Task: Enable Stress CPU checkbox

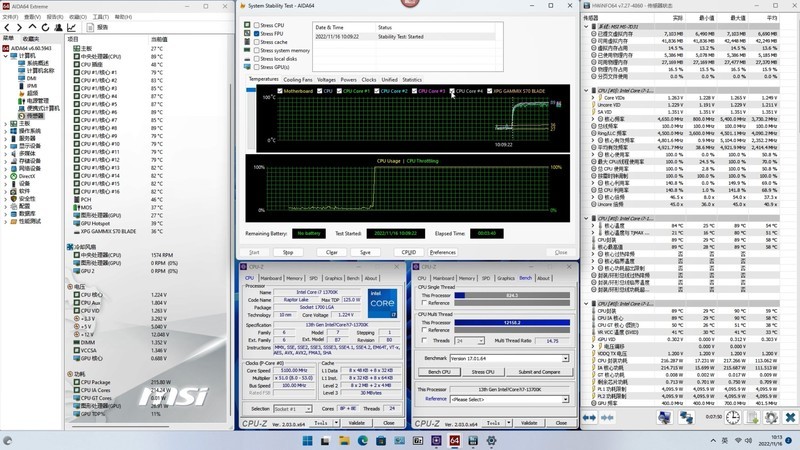Action: pyautogui.click(x=257, y=25)
